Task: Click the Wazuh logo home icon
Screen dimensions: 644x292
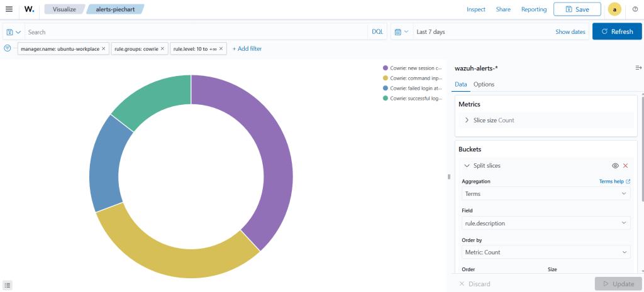Action: (x=30, y=9)
